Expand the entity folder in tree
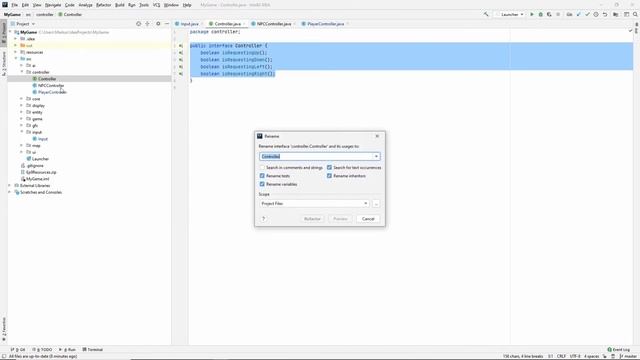Viewport: 640px width, 360px height. 22,112
